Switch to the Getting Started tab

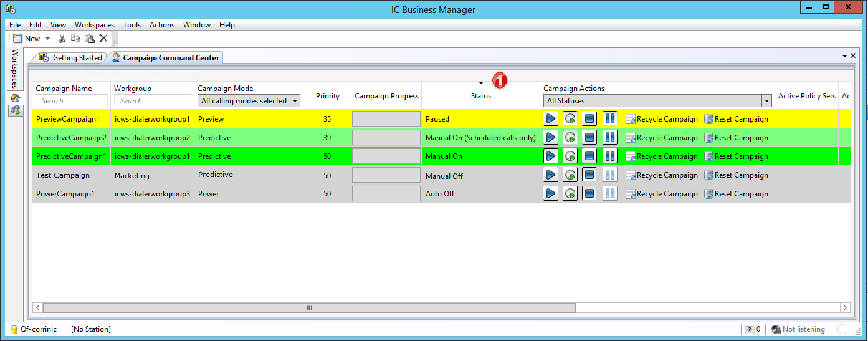pos(70,58)
